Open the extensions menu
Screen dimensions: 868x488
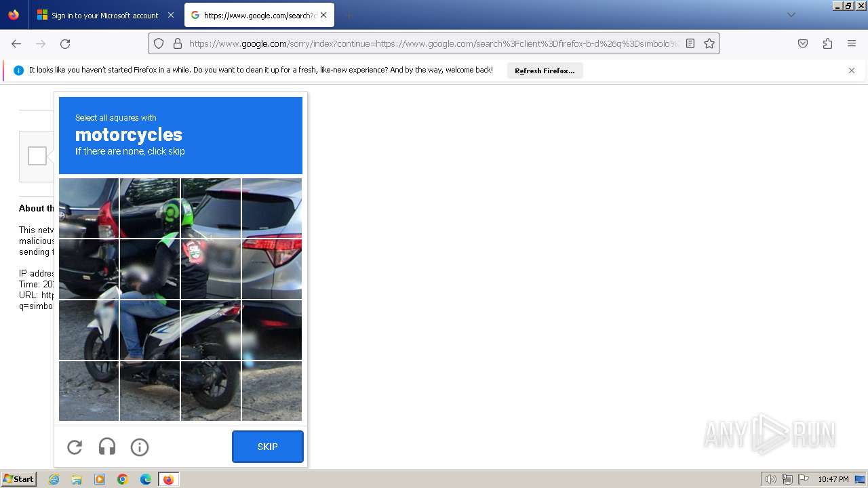[x=827, y=43]
